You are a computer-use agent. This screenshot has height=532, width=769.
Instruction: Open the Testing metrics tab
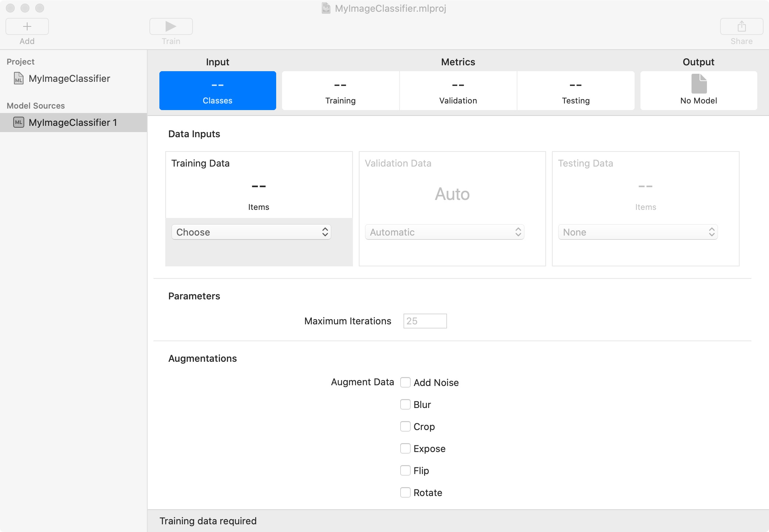pyautogui.click(x=575, y=91)
